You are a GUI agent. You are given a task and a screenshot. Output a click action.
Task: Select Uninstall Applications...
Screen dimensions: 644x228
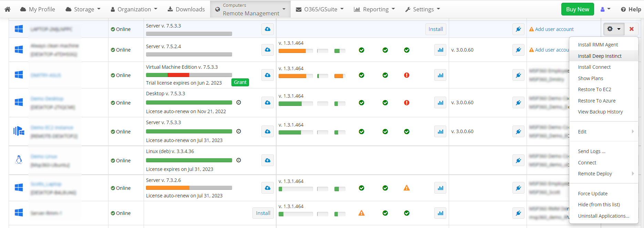603,216
